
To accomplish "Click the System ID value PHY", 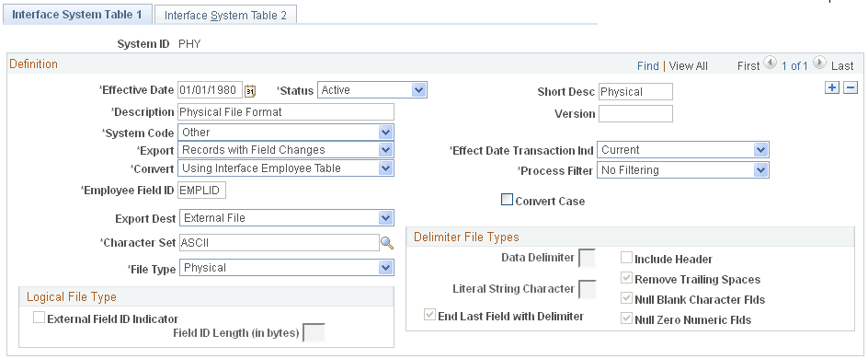I will tap(189, 44).
